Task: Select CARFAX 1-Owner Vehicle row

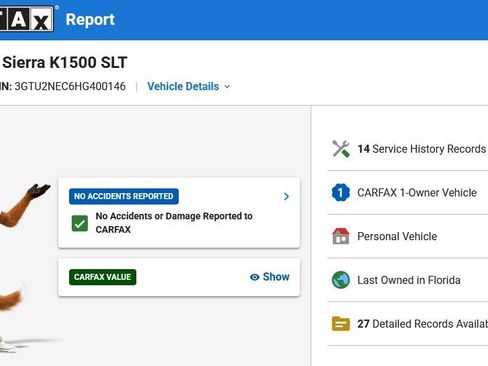Action: pyautogui.click(x=408, y=192)
